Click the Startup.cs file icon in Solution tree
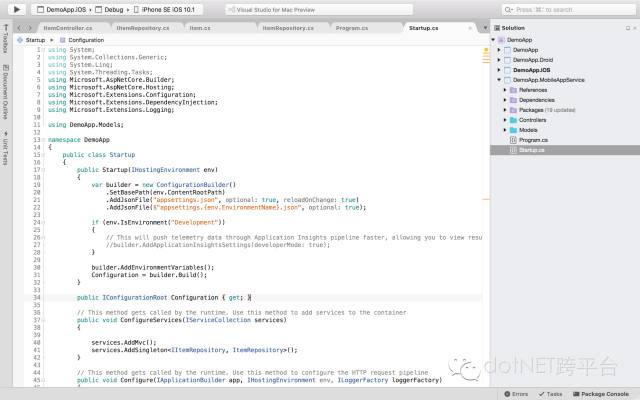 point(513,150)
